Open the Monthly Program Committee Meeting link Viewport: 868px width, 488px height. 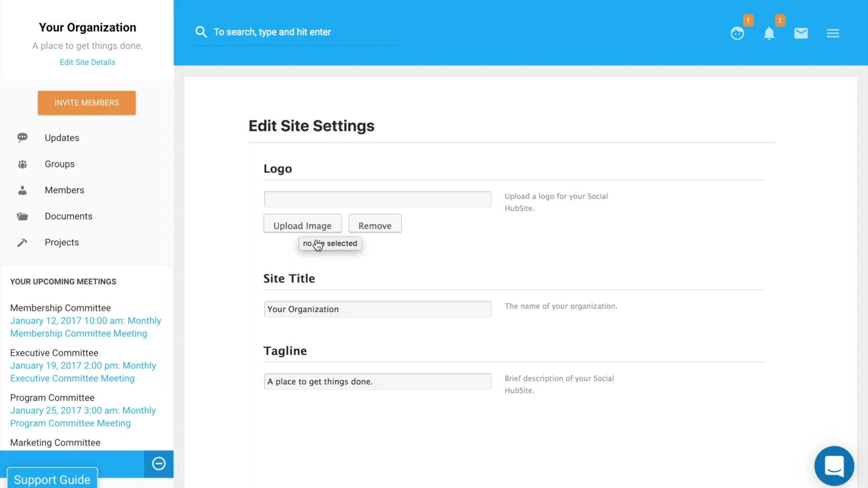tap(83, 417)
